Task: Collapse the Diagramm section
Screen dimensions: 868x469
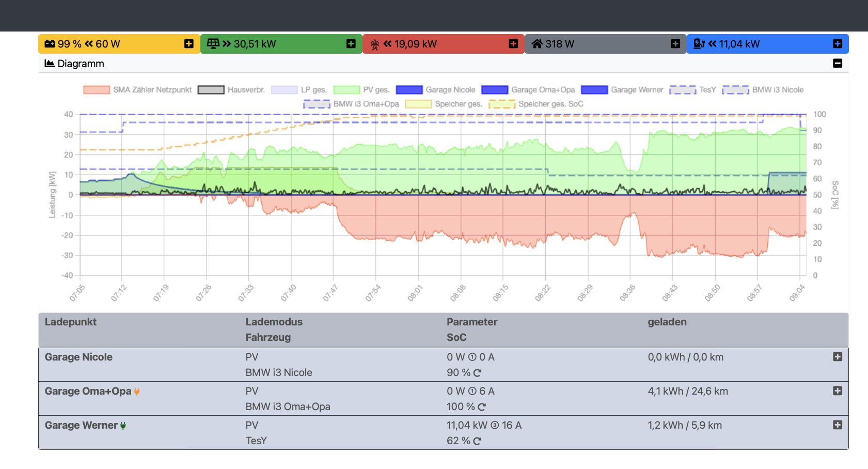Action: pyautogui.click(x=838, y=64)
